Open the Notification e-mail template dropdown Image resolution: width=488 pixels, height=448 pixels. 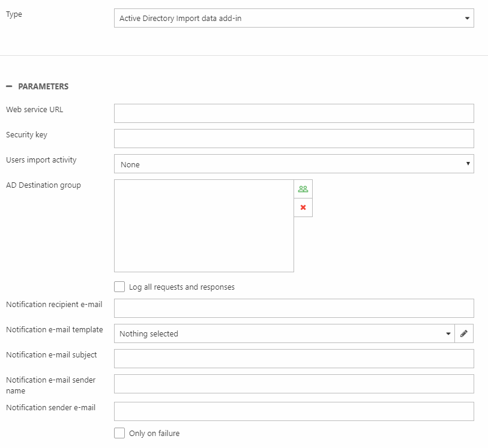click(284, 333)
